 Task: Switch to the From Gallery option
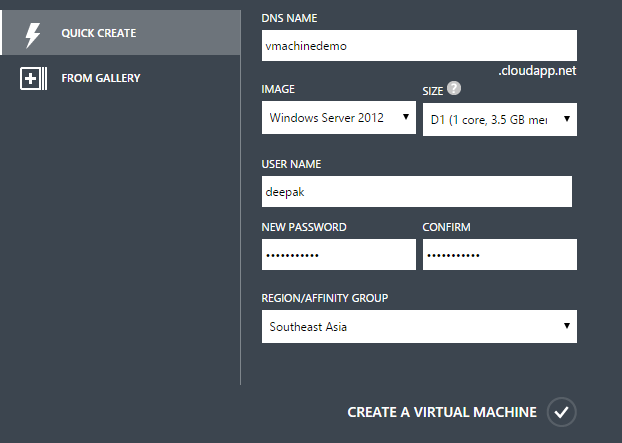click(101, 78)
